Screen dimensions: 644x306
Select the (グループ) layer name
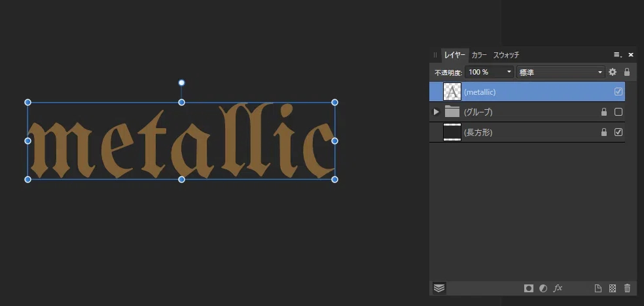pos(478,112)
